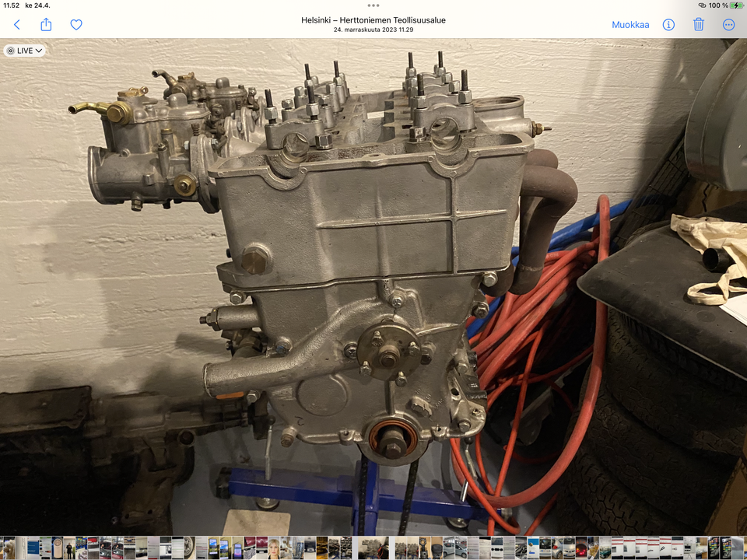Expand the LIVE photo options dropdown

[24, 51]
